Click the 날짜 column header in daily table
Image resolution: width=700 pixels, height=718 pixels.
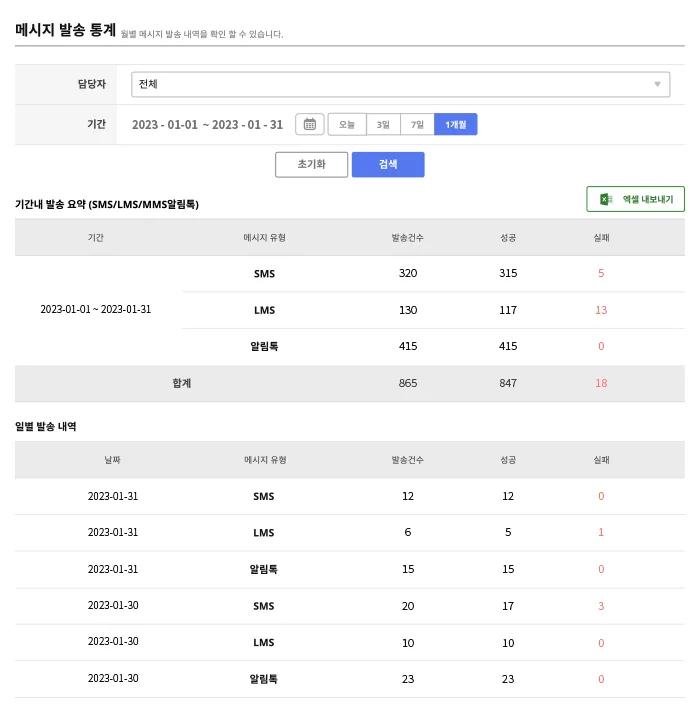point(112,460)
